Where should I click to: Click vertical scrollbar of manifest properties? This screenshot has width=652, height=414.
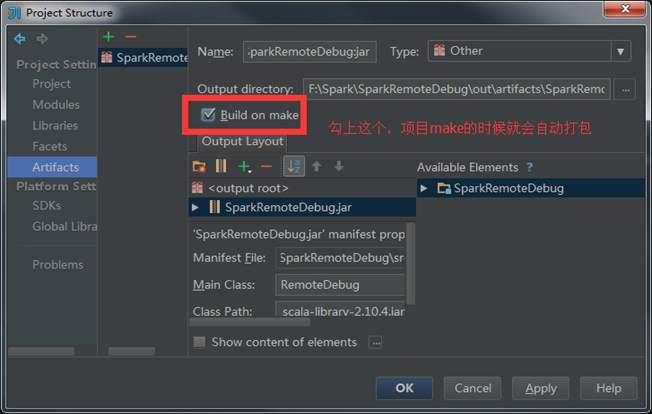point(410,263)
